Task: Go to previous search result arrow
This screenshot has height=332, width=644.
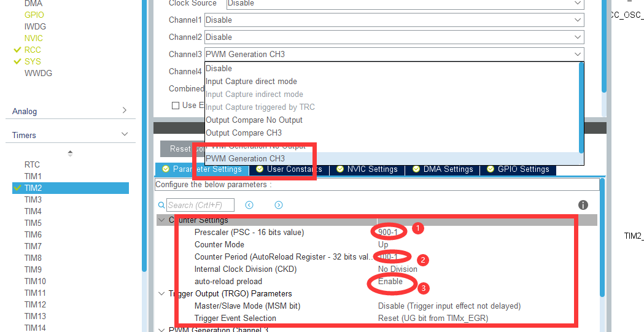Action: pyautogui.click(x=249, y=205)
